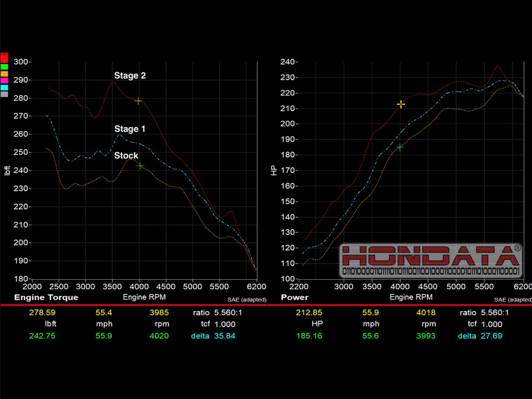The height and width of the screenshot is (399, 532).
Task: Select the gray run color swatch
Action: click(4, 94)
